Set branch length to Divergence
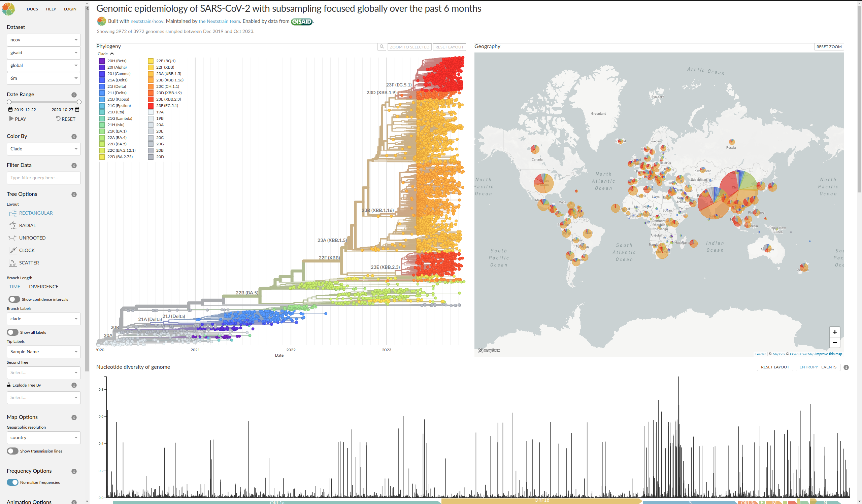This screenshot has width=862, height=504. point(44,287)
